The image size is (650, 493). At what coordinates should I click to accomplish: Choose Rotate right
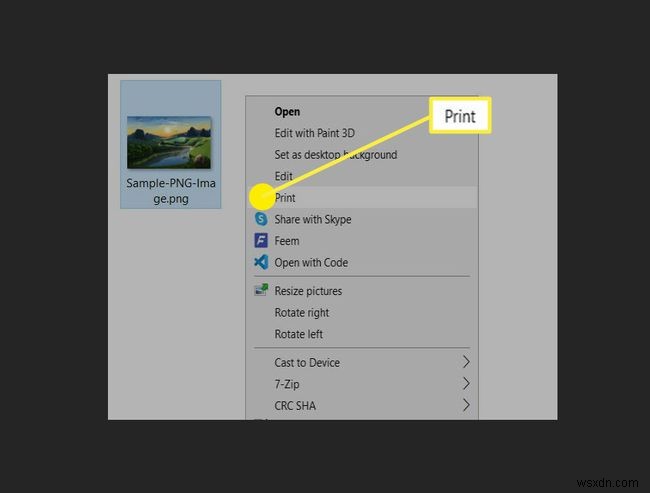coord(299,312)
